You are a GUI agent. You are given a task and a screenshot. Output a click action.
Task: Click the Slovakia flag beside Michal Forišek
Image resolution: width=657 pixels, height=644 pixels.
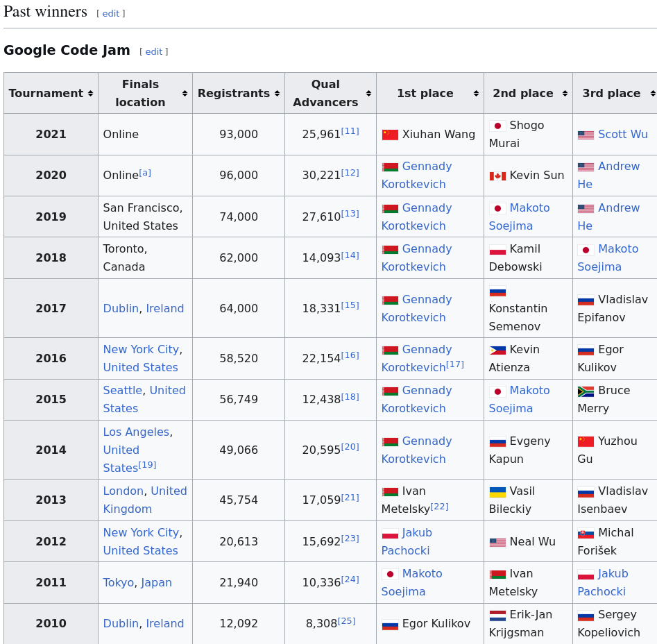(586, 534)
